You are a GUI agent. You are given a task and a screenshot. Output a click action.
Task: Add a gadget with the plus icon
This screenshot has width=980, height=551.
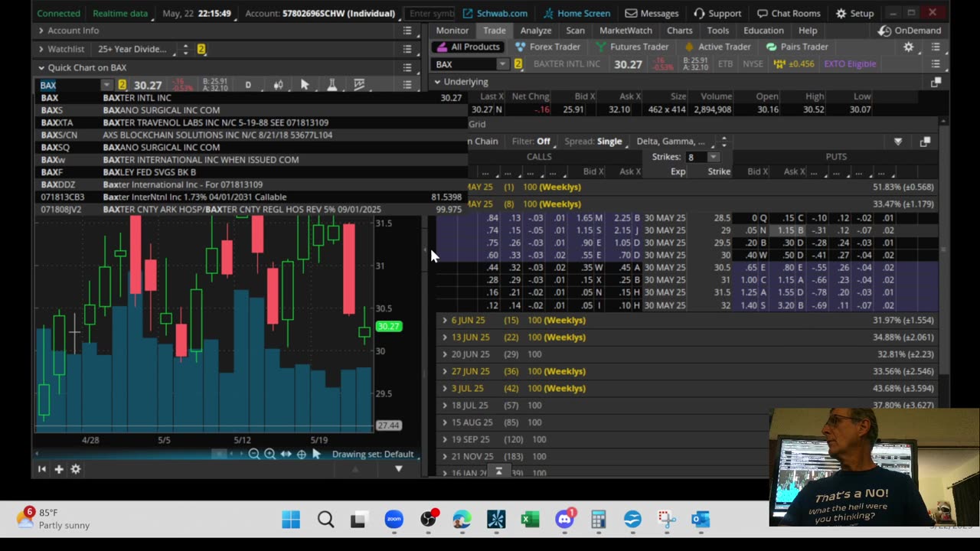pos(58,469)
